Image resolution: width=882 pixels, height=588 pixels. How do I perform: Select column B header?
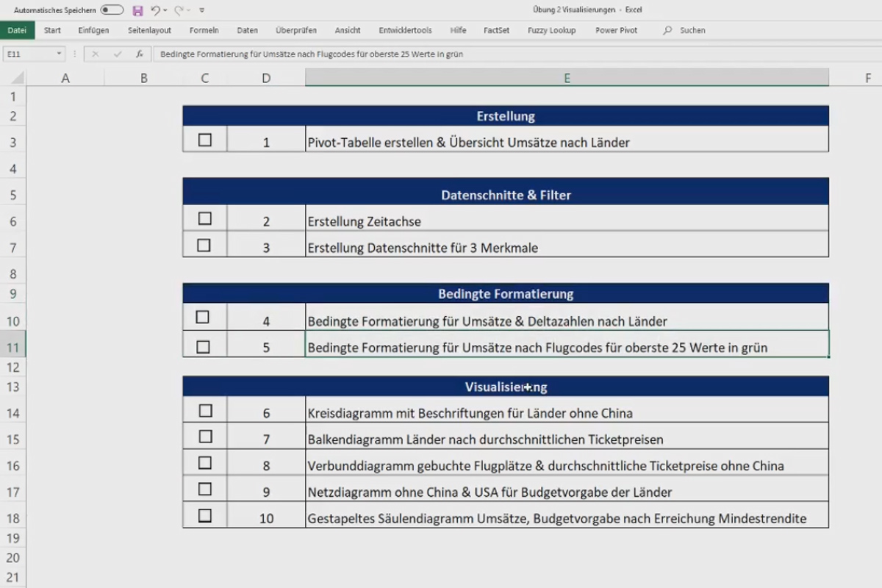pyautogui.click(x=143, y=78)
